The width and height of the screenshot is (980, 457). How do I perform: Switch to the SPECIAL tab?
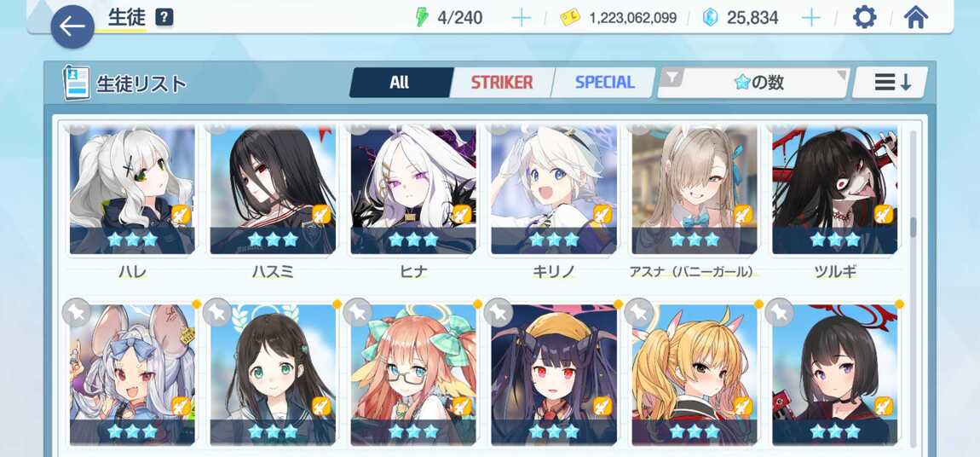604,83
